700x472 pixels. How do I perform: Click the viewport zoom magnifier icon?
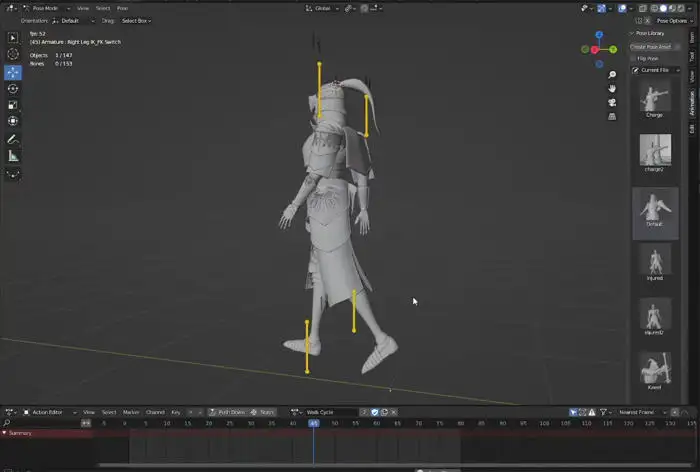[x=612, y=75]
